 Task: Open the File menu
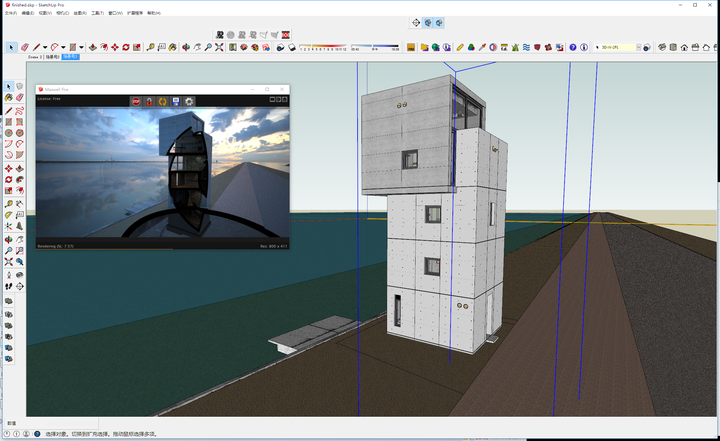click(9, 14)
